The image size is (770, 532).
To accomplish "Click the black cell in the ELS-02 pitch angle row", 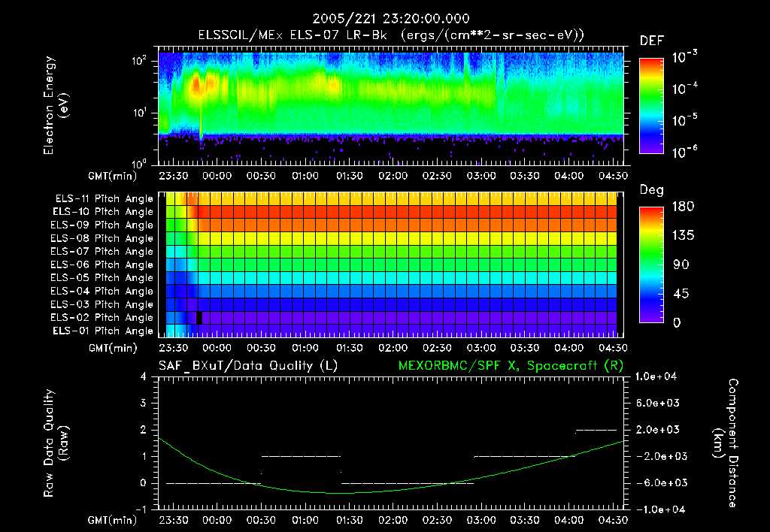I will tap(199, 318).
